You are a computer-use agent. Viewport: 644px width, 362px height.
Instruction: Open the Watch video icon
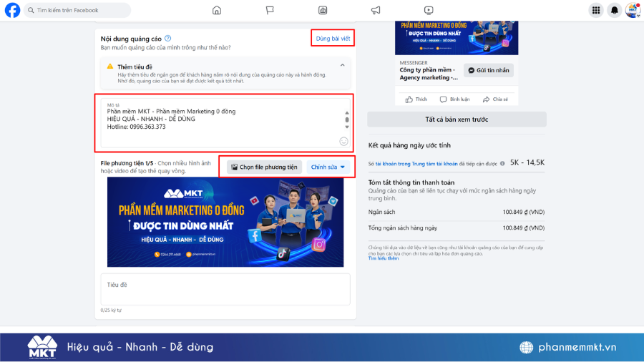point(429,10)
